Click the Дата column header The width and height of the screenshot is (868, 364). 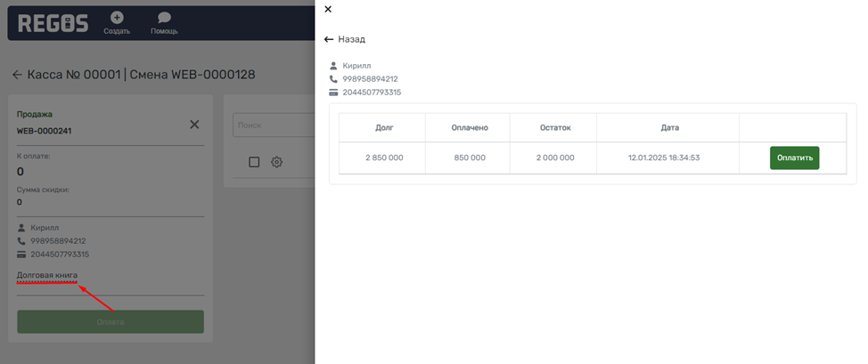pyautogui.click(x=669, y=127)
